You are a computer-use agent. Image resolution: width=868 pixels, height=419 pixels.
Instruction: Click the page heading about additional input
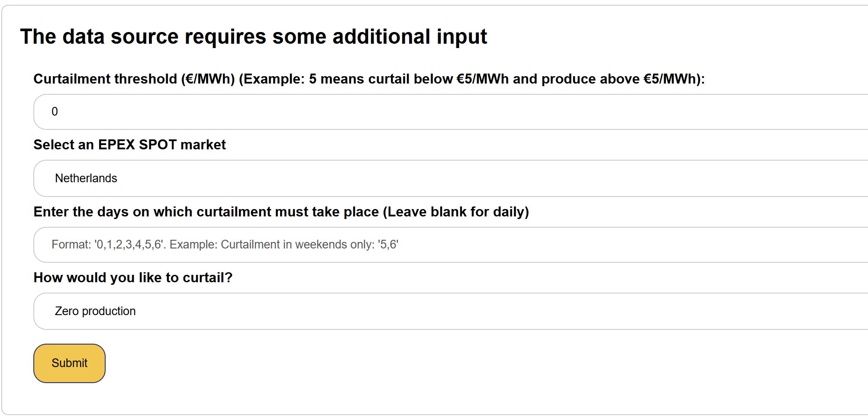point(253,36)
